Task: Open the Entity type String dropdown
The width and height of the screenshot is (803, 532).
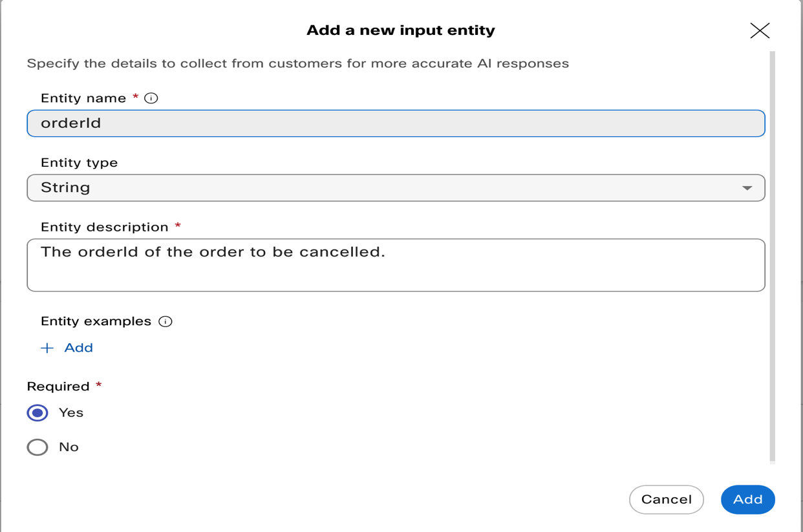Action: 396,188
